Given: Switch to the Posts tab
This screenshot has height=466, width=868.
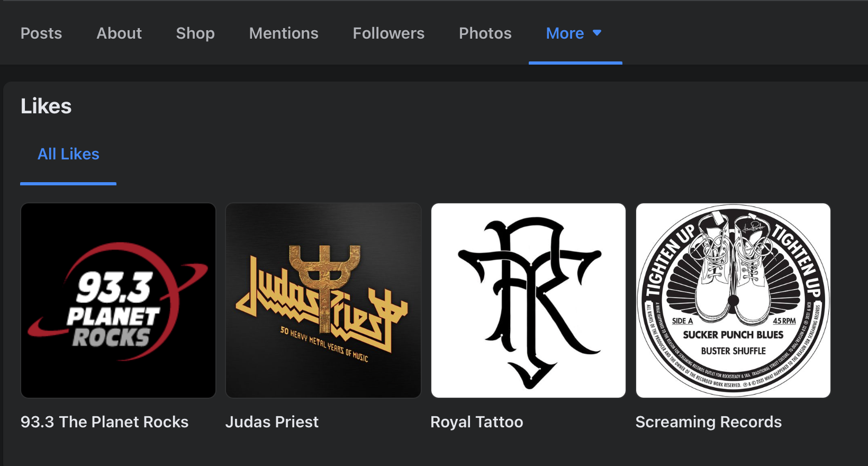Looking at the screenshot, I should [41, 33].
